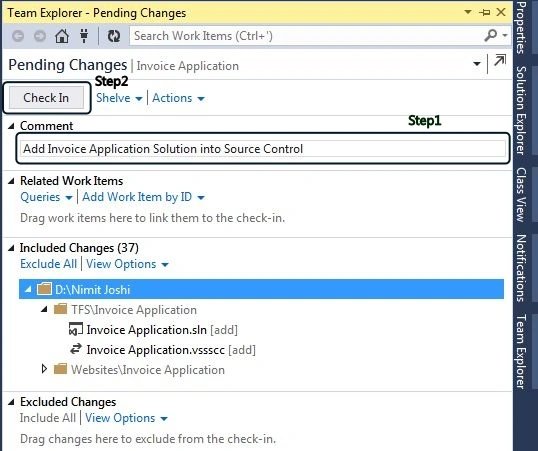Click the Connect to Team Projects plug icon
The height and width of the screenshot is (451, 538).
[x=84, y=36]
